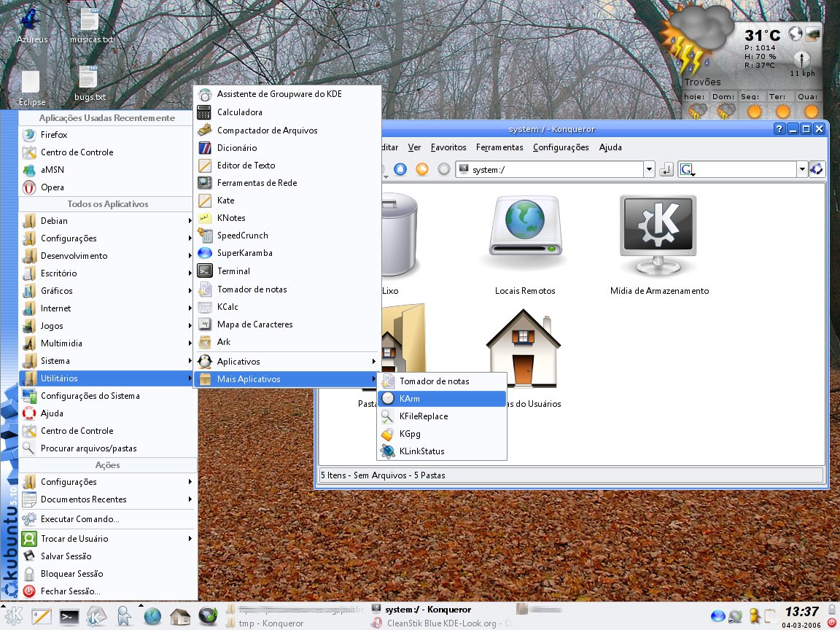Image resolution: width=840 pixels, height=630 pixels.
Task: Click Konqueror orange reload toolbar button
Action: [422, 169]
